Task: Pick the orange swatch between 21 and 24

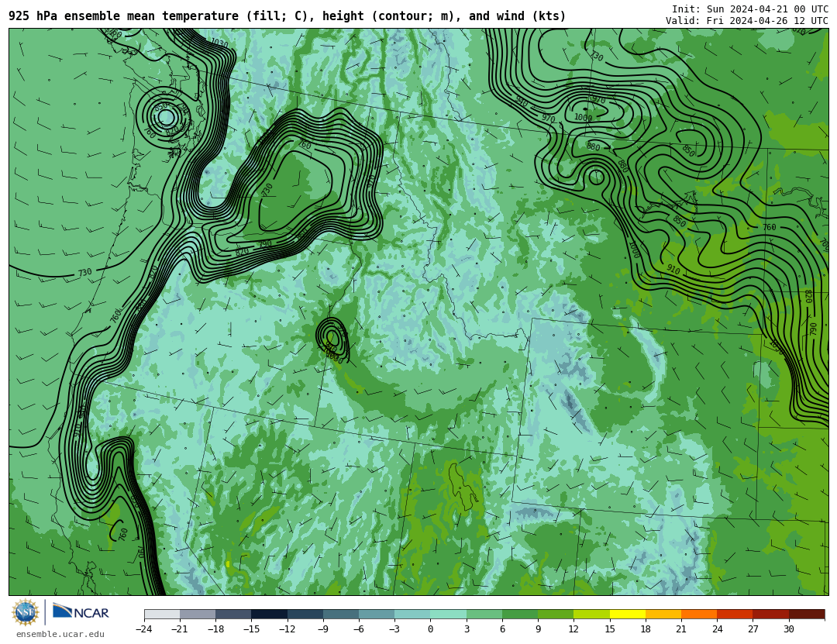Action: click(x=699, y=614)
